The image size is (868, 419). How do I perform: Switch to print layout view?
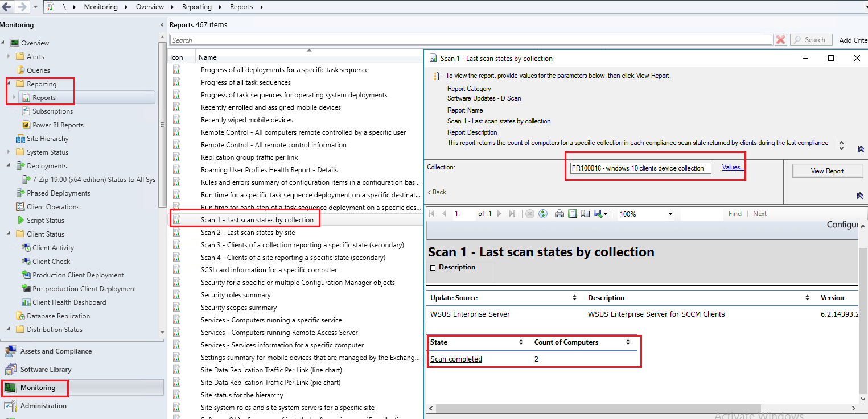[x=573, y=214]
